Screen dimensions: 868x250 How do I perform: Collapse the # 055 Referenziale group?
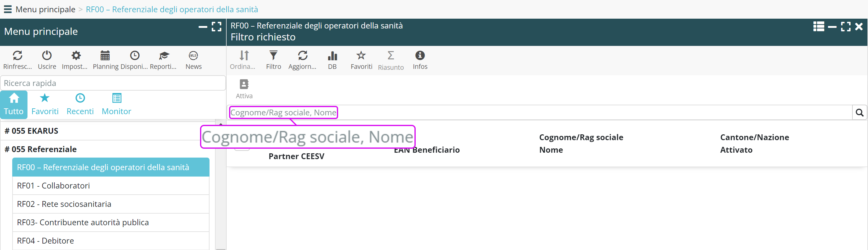click(x=40, y=149)
